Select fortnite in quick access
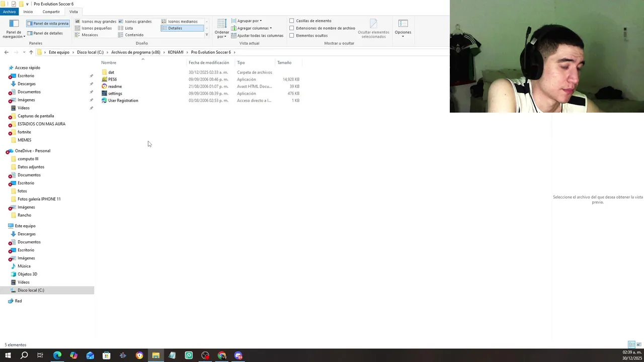The image size is (644, 362). [24, 132]
